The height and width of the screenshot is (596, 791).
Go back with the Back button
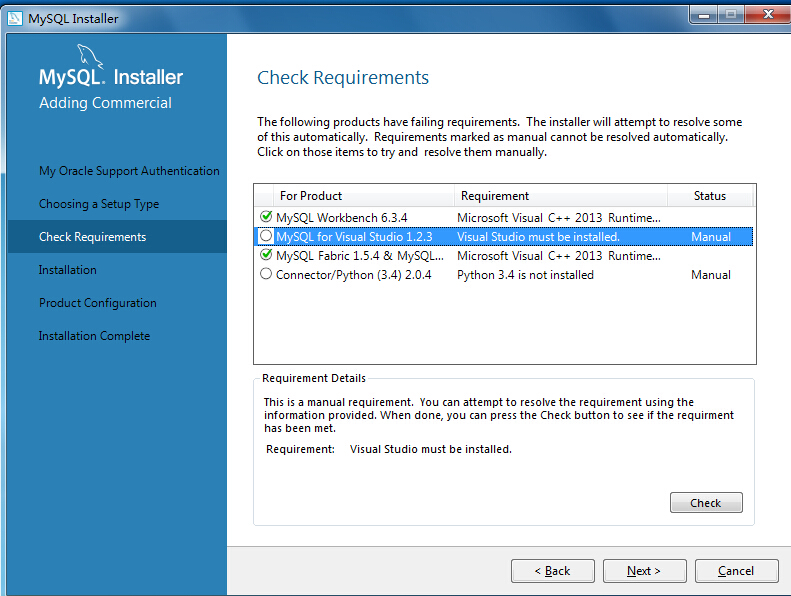(552, 571)
